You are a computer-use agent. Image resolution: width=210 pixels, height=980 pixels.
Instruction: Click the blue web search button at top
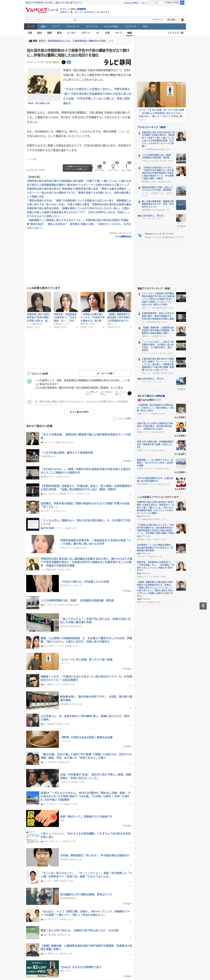(182, 3)
